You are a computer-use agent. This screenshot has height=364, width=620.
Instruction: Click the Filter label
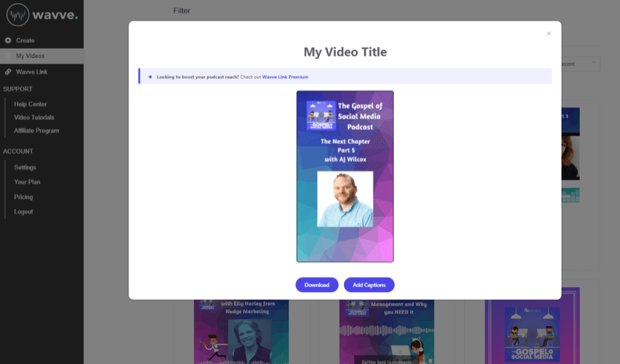coord(182,11)
